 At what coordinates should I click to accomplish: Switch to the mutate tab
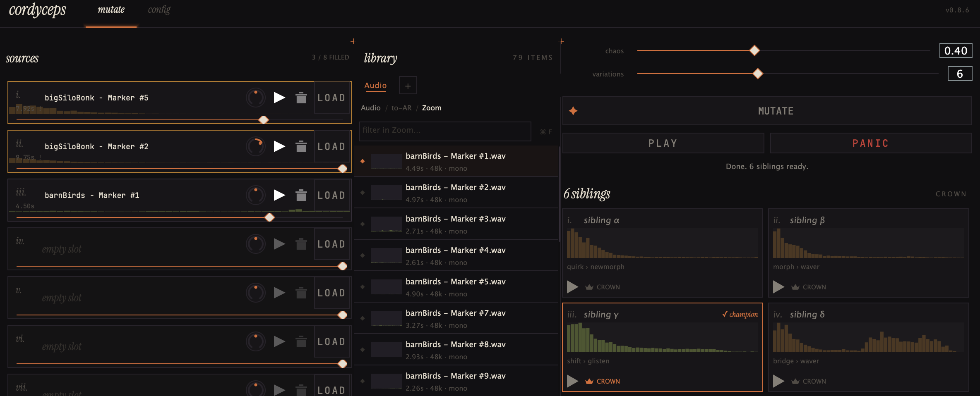(111, 10)
